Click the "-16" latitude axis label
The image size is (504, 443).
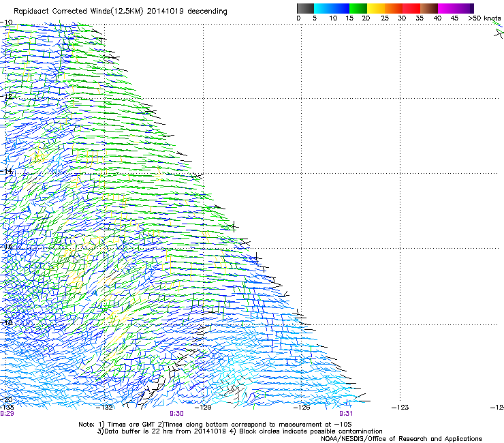(6, 247)
